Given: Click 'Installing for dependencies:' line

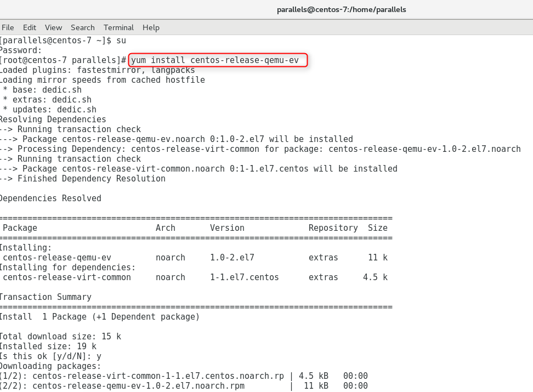Looking at the screenshot, I should pyautogui.click(x=67, y=267).
